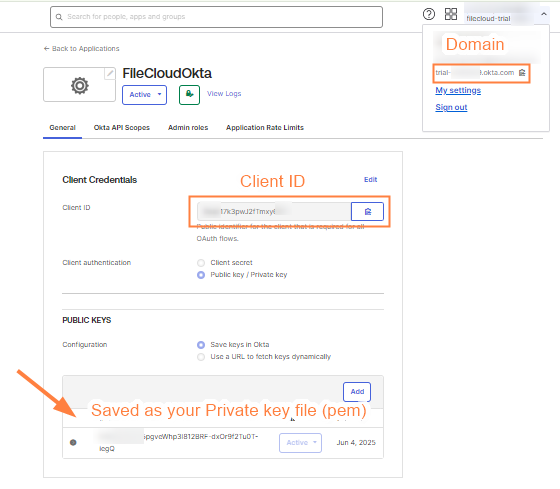Click the green provisioning icon button
Viewport: 560px width, 489px height.
189,95
